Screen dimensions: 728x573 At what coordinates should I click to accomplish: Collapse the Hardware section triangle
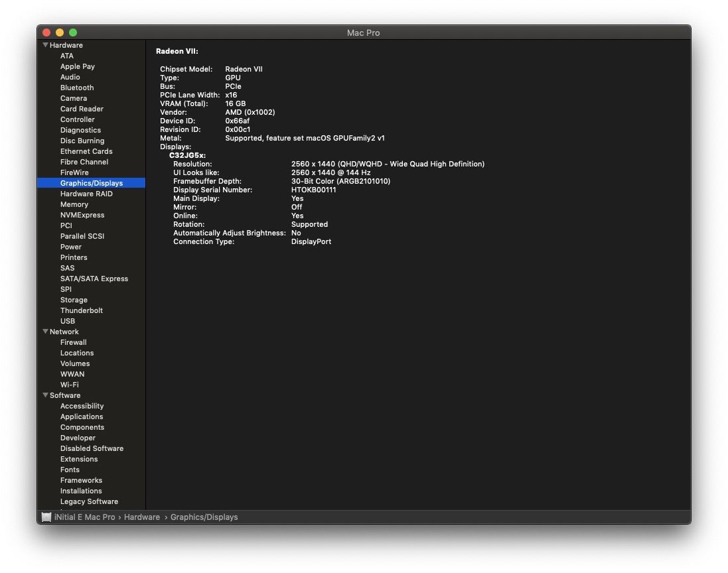46,45
